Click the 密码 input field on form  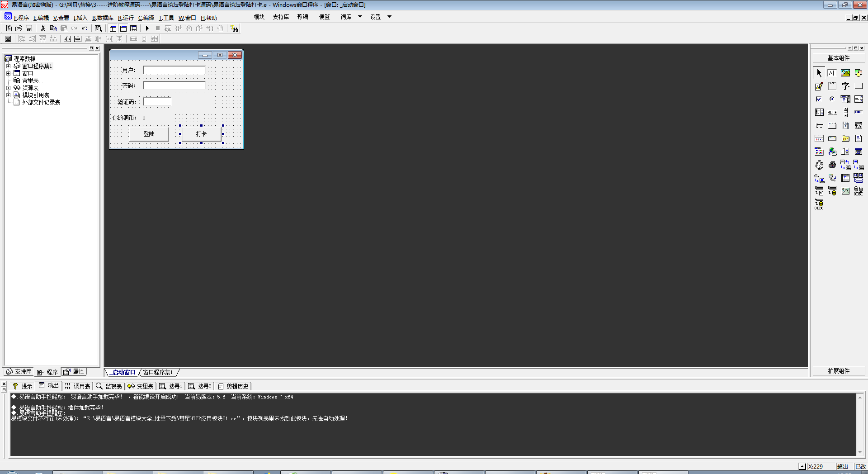(174, 85)
